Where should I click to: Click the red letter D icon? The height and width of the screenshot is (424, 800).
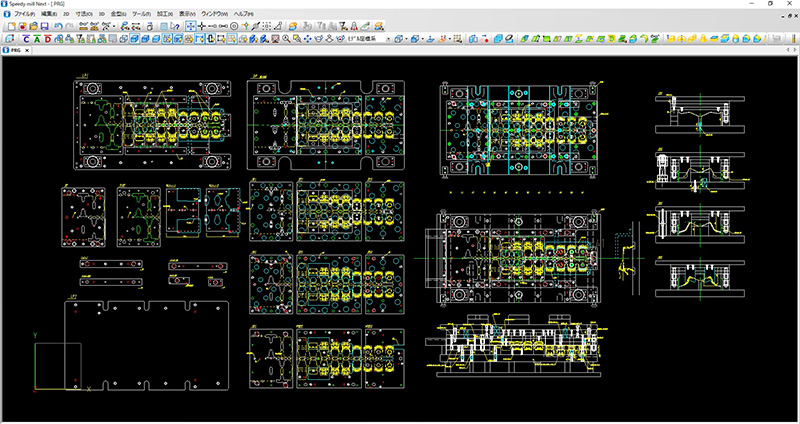(x=47, y=39)
